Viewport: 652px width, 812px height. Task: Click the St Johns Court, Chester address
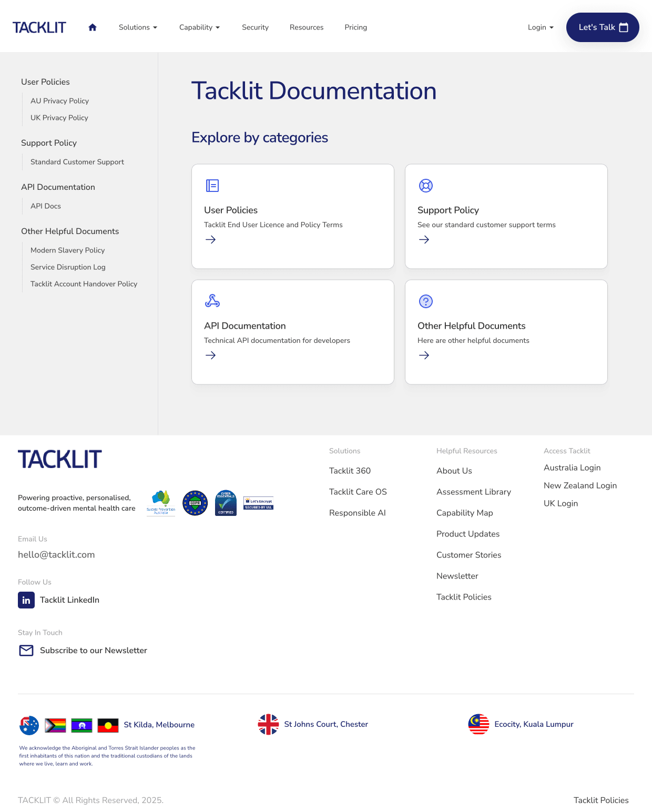[326, 724]
